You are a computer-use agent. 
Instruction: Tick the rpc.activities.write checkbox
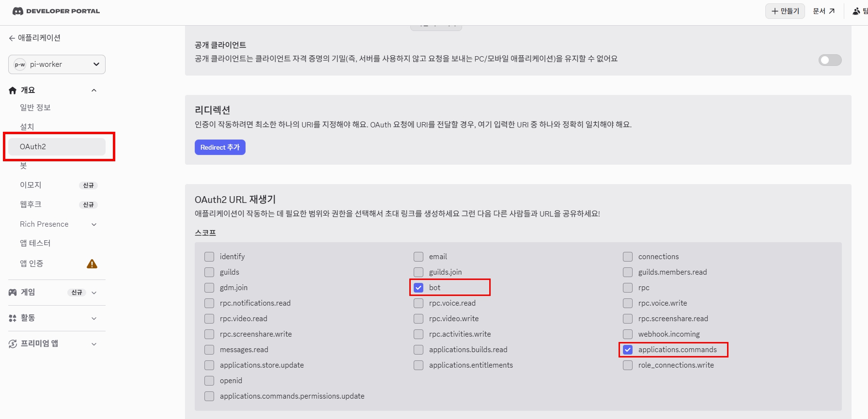click(418, 334)
